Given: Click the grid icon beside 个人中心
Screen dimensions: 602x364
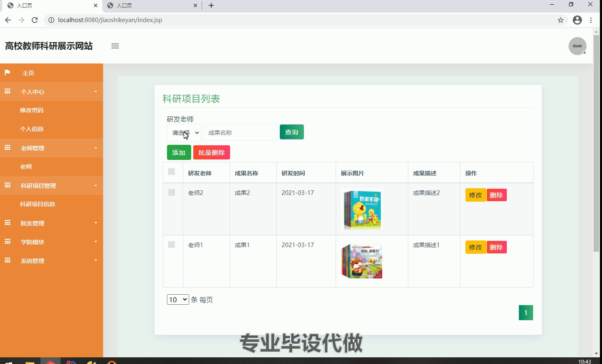Looking at the screenshot, I should pos(7,91).
